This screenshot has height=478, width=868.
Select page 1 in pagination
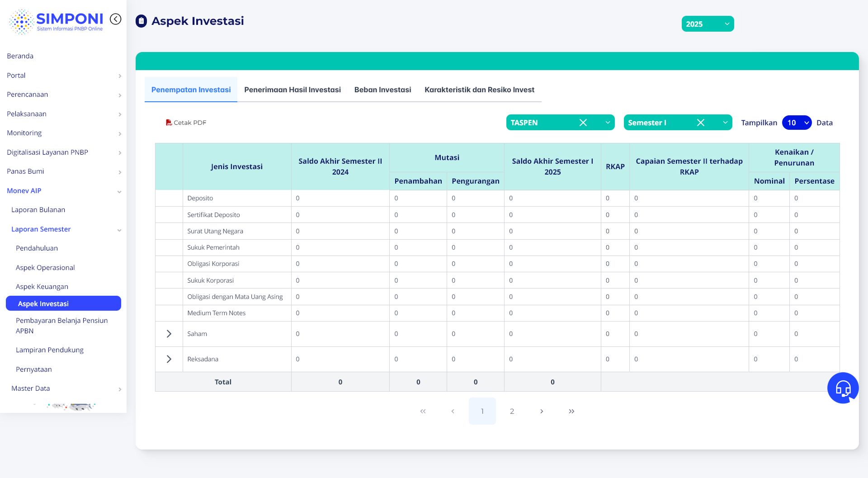(x=482, y=411)
